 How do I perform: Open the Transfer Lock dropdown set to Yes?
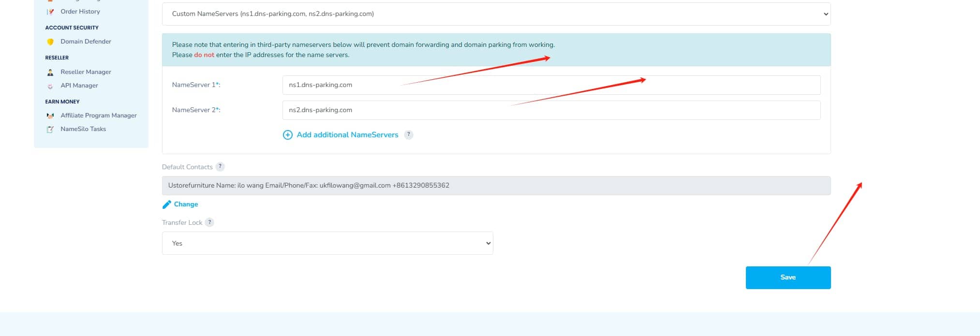[x=327, y=243]
